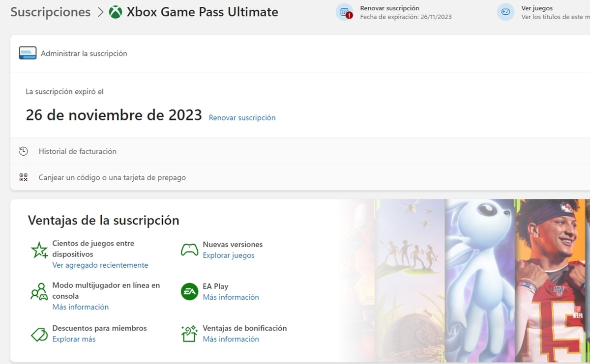Click the game controller Ver juegos icon
590x364 pixels.
[505, 12]
